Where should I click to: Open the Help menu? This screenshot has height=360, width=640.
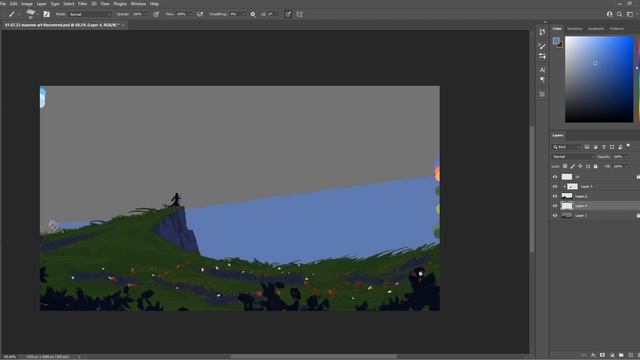pos(154,4)
